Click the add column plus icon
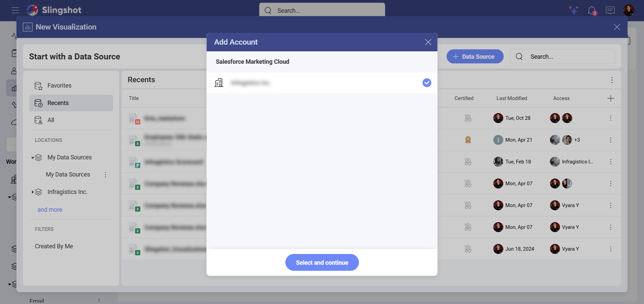The height and width of the screenshot is (304, 644). click(611, 98)
